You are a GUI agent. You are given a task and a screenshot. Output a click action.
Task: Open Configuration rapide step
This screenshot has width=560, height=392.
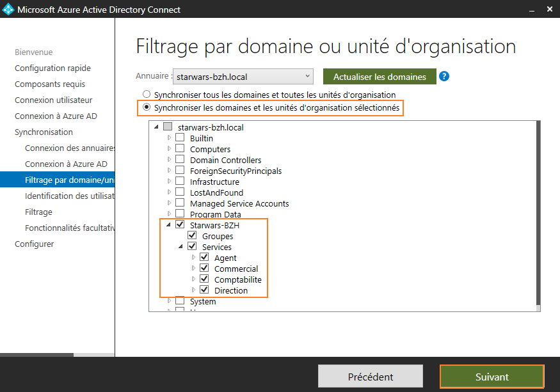52,68
